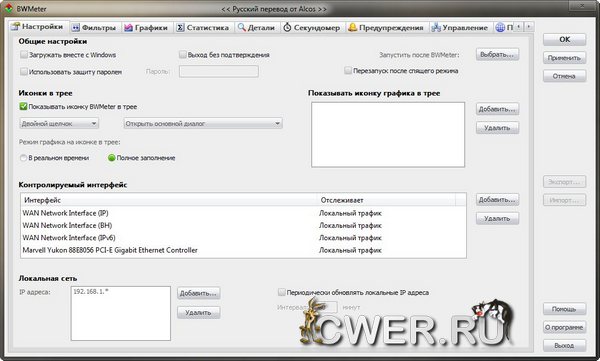600x361 pixels.
Task: Click the Применить button
Action: pyautogui.click(x=564, y=58)
